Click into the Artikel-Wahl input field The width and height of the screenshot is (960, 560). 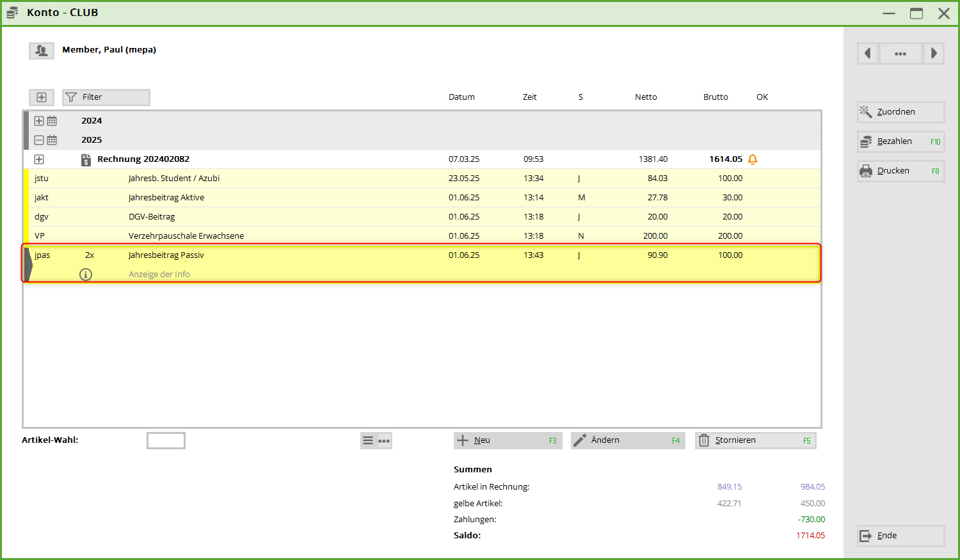(x=166, y=440)
